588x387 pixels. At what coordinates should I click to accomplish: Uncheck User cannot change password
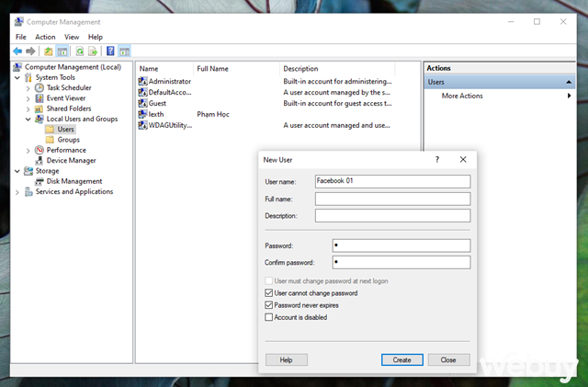tap(268, 293)
